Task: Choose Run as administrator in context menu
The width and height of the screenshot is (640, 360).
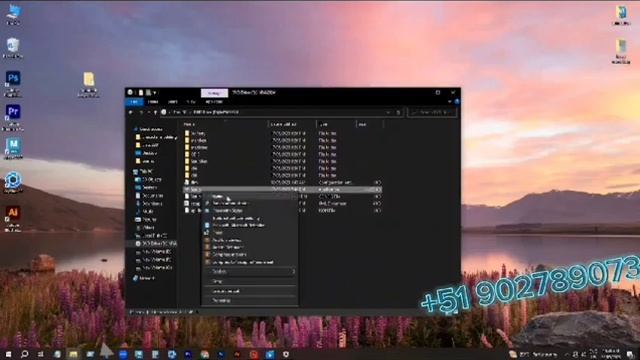Action: pyautogui.click(x=250, y=203)
